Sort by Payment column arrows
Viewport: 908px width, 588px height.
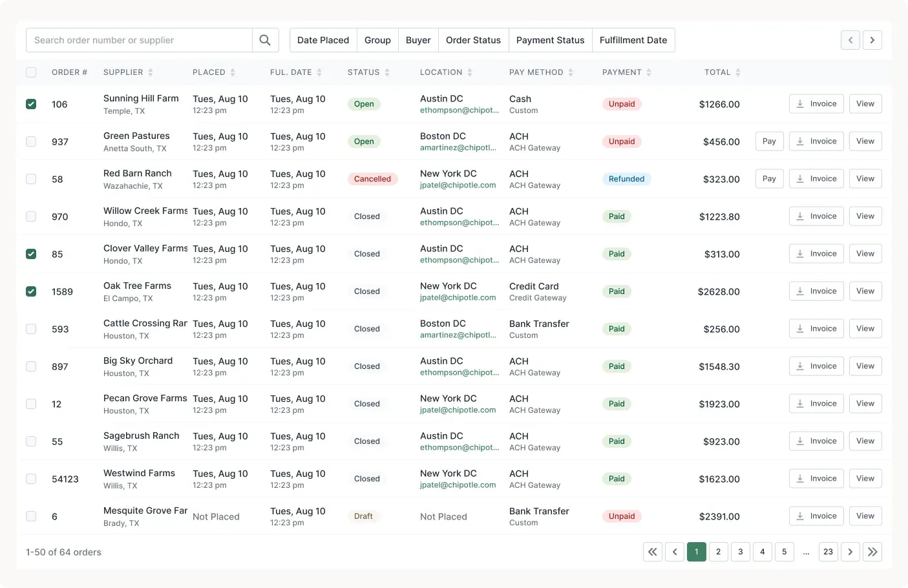click(x=649, y=72)
